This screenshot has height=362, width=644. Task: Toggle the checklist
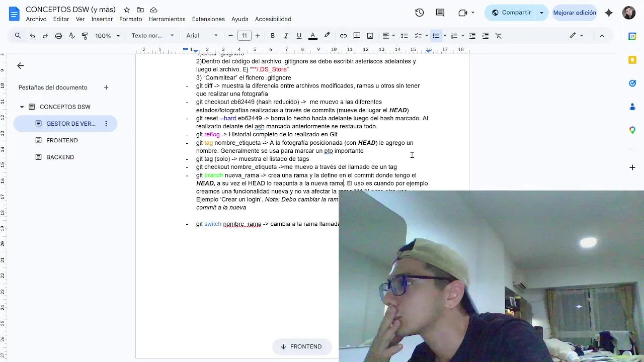point(417,36)
